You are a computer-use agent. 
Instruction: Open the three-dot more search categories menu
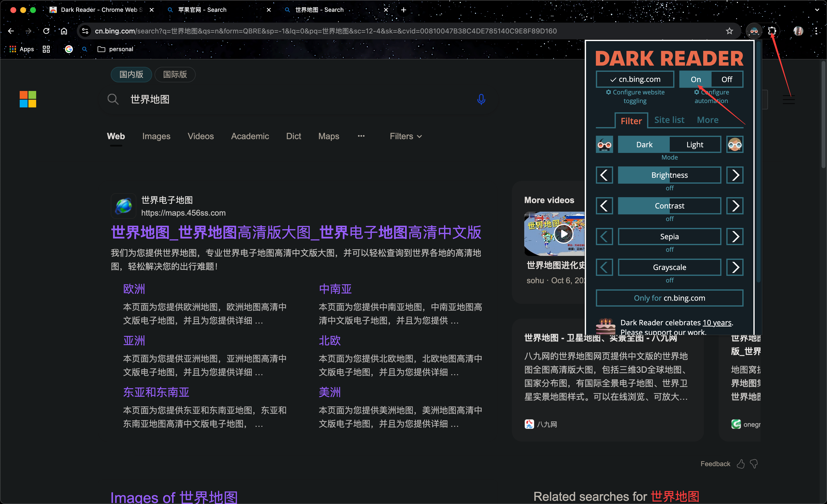click(361, 136)
